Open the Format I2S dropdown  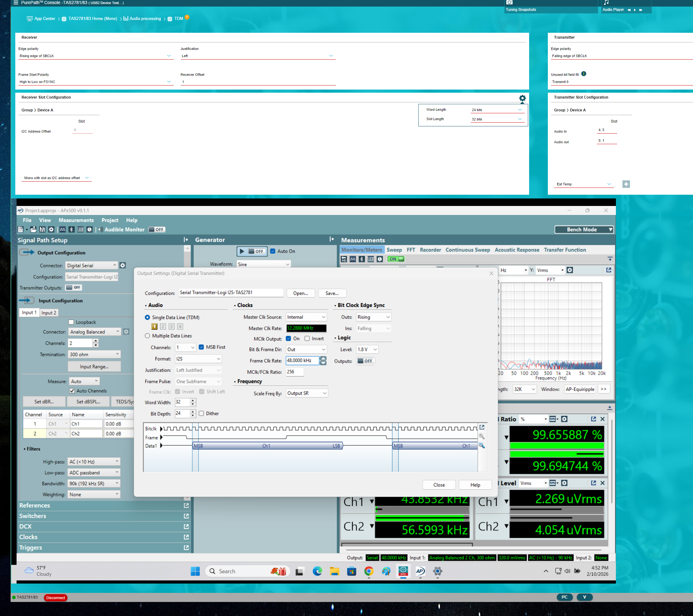(x=198, y=359)
